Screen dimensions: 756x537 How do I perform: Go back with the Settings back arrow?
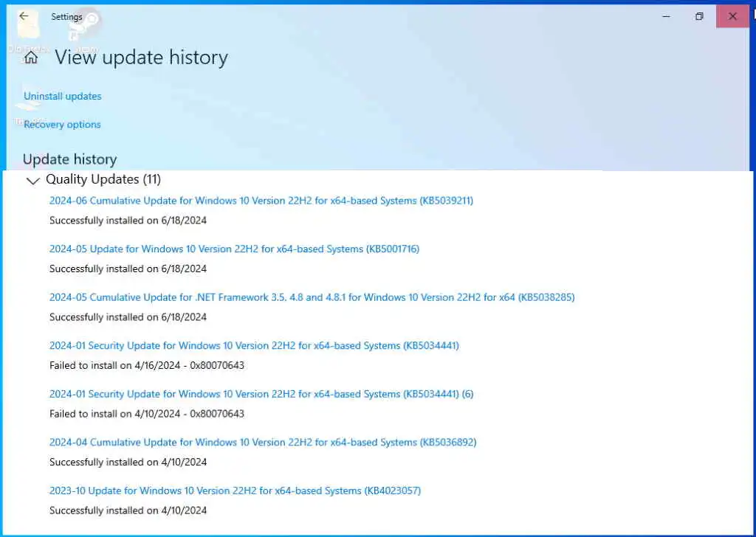click(23, 16)
